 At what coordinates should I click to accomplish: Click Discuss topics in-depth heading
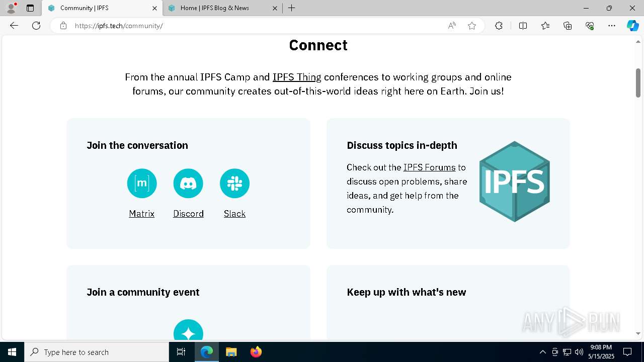tap(402, 145)
